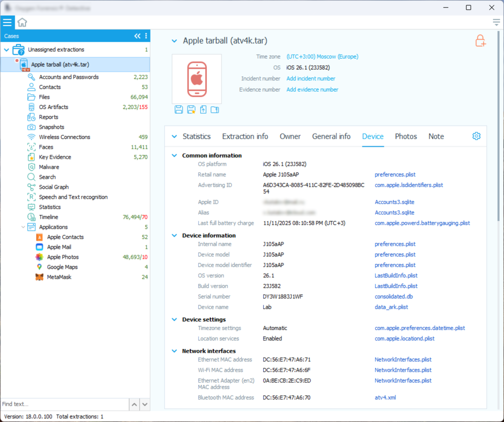
Task: Open the hamburger main menu
Action: 7,22
